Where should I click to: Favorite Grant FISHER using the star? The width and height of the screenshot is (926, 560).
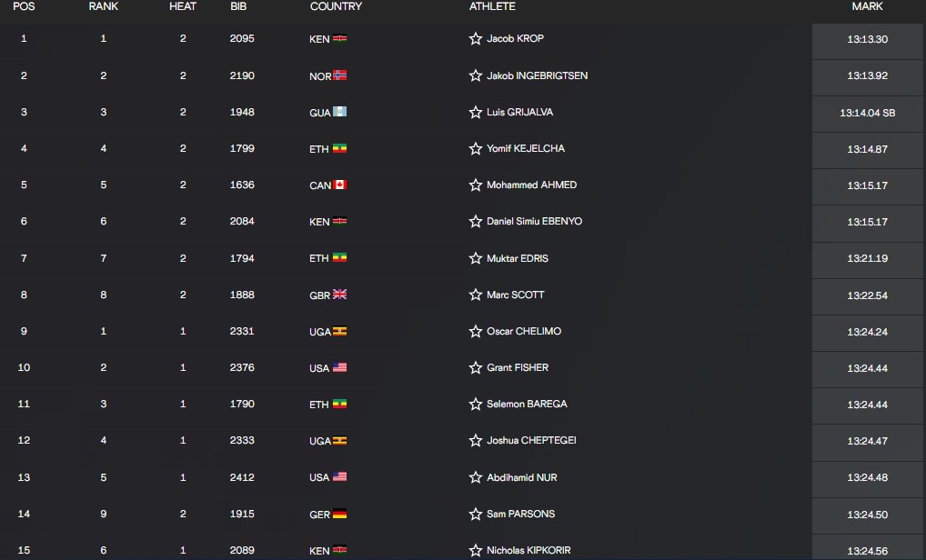476,367
